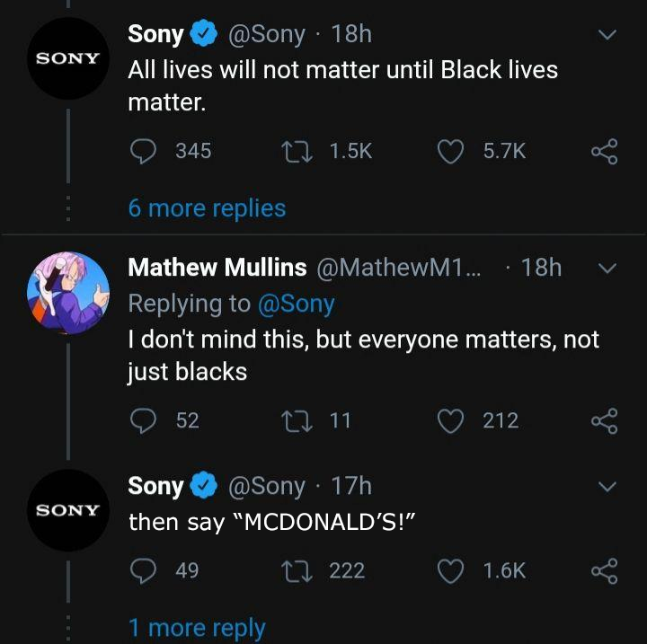Retweet Mathew Mullins' tweet with 11 retweets
Image resolution: width=647 pixels, height=644 pixels.
(297, 421)
